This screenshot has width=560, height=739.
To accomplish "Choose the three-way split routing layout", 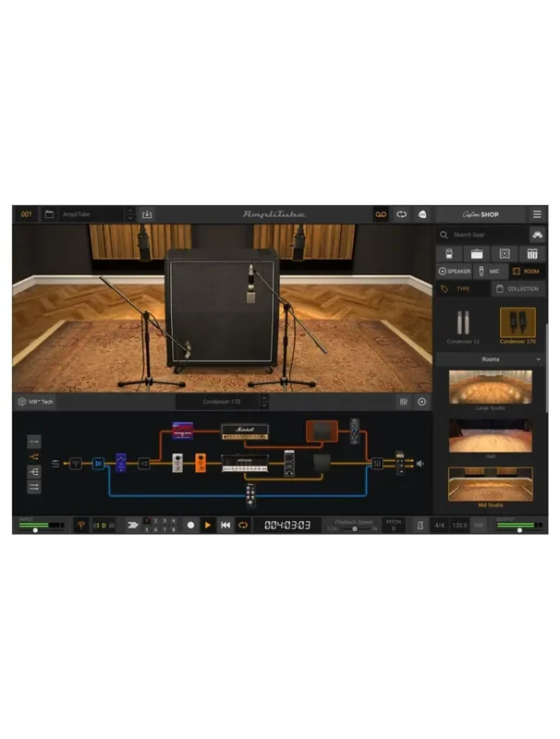I will [34, 472].
